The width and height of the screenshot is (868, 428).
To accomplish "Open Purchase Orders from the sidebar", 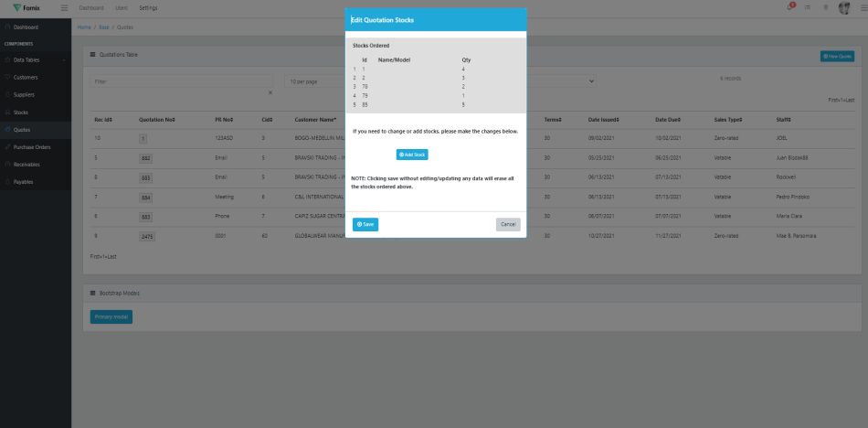I will (x=32, y=146).
